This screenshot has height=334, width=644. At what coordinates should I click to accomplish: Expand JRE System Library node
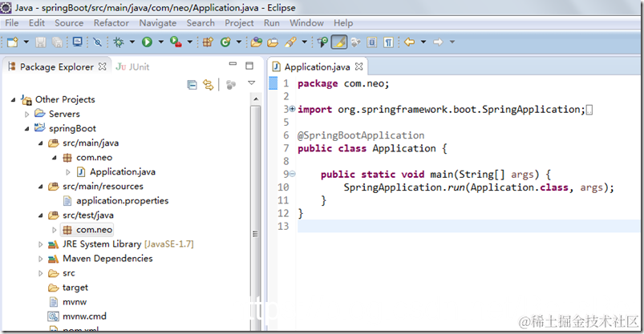point(40,244)
